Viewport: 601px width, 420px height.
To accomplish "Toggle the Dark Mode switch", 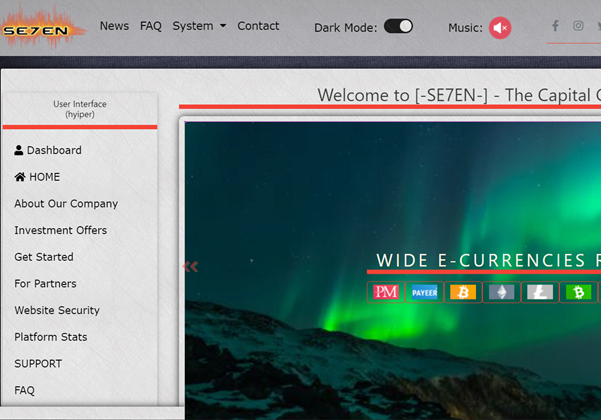I will (398, 27).
